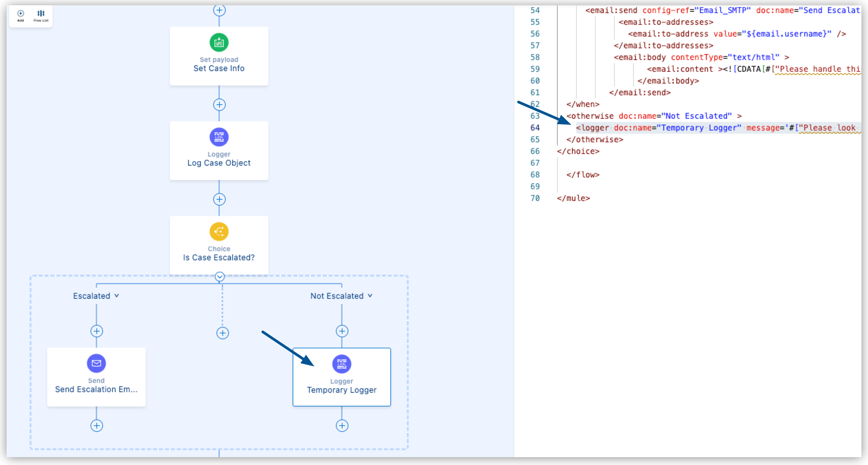Image resolution: width=868 pixels, height=465 pixels.
Task: Click the Send email icon for Send Escalation Em...
Action: coord(96,363)
